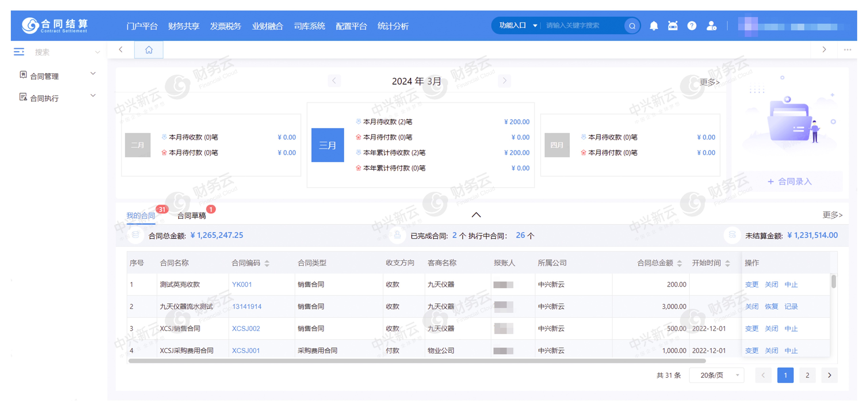Switch to the 我的合同 tab
This screenshot has height=411, width=868.
click(140, 216)
